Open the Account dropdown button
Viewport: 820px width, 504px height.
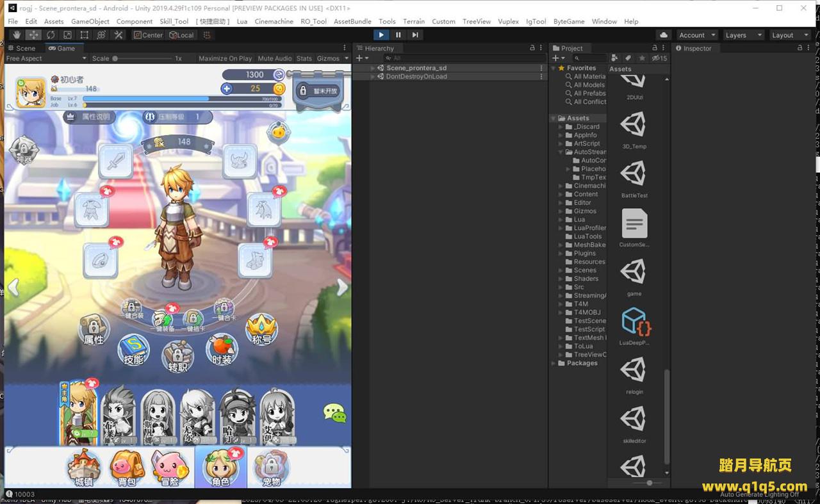coord(696,35)
